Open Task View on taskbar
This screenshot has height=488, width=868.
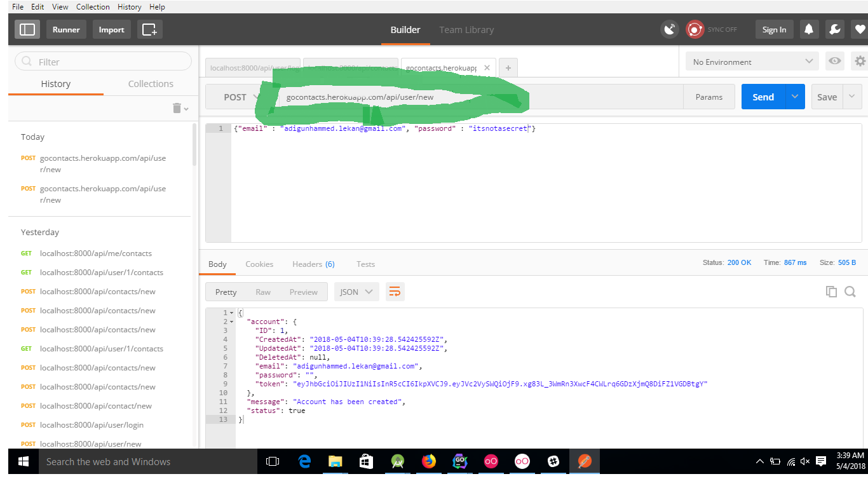point(273,461)
